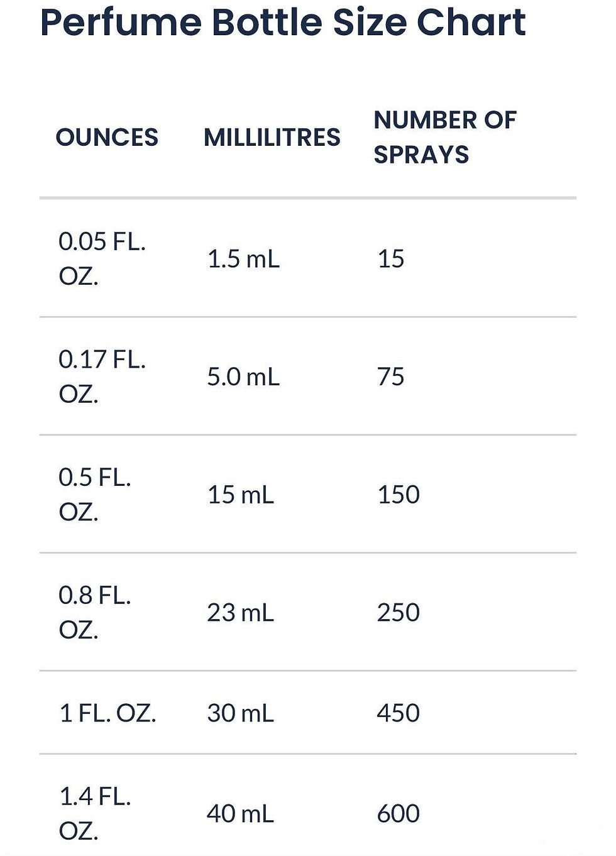Select the 30 mL cell
Image resolution: width=616 pixels, height=856 pixels.
[241, 713]
